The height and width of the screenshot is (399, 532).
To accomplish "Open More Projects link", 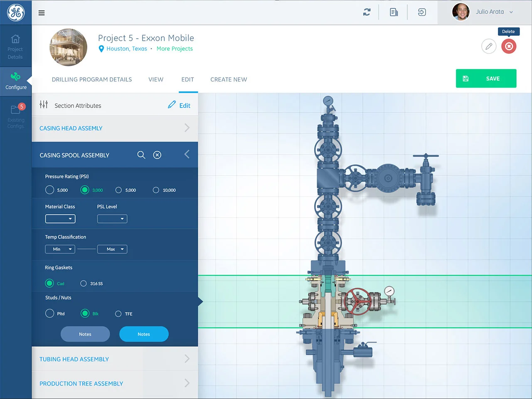I will coord(175,49).
